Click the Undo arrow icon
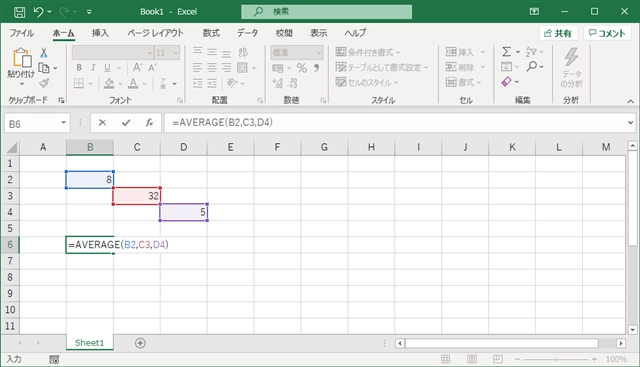This screenshot has height=367, width=640. (x=38, y=12)
